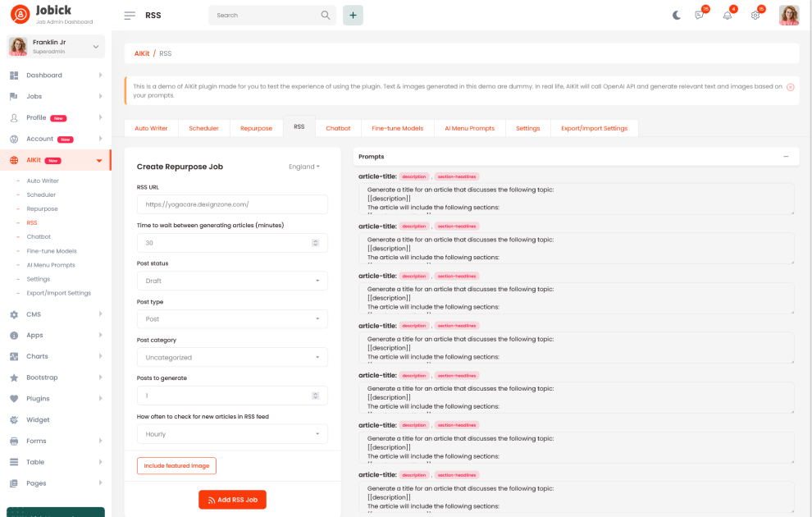Dismiss the demo notice alert

(790, 87)
